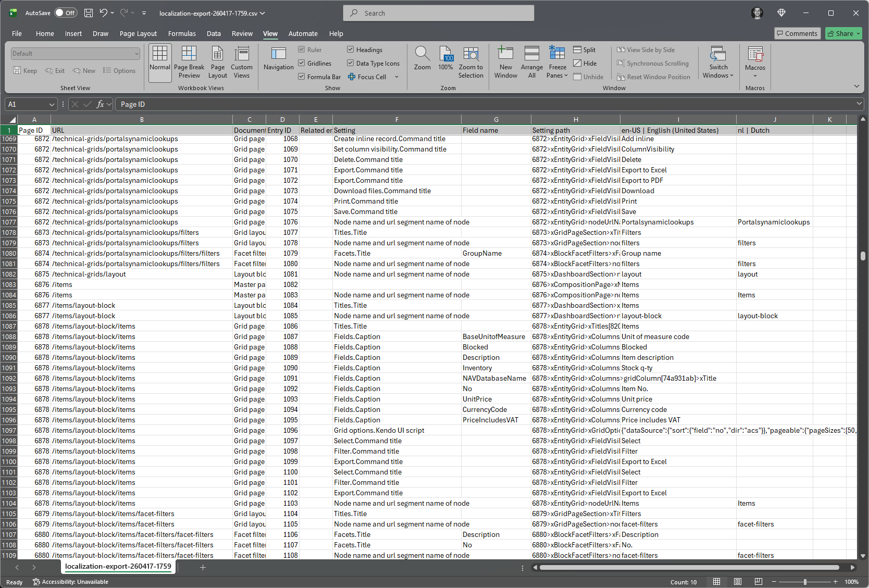Click the Share button
The height and width of the screenshot is (588, 869).
[843, 34]
